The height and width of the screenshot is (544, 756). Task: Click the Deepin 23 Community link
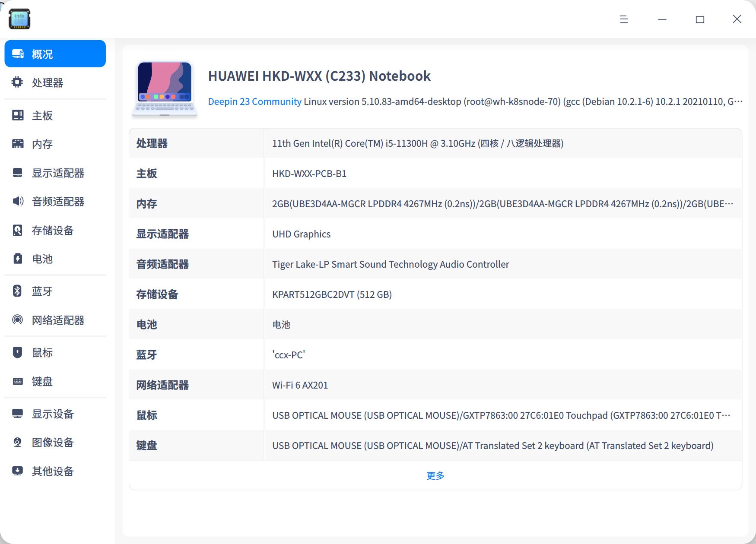tap(254, 101)
